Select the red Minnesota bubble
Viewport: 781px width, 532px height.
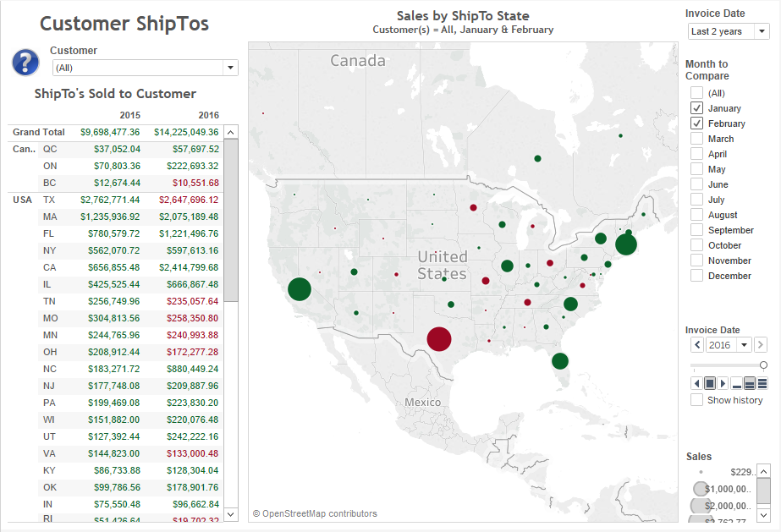pyautogui.click(x=473, y=207)
